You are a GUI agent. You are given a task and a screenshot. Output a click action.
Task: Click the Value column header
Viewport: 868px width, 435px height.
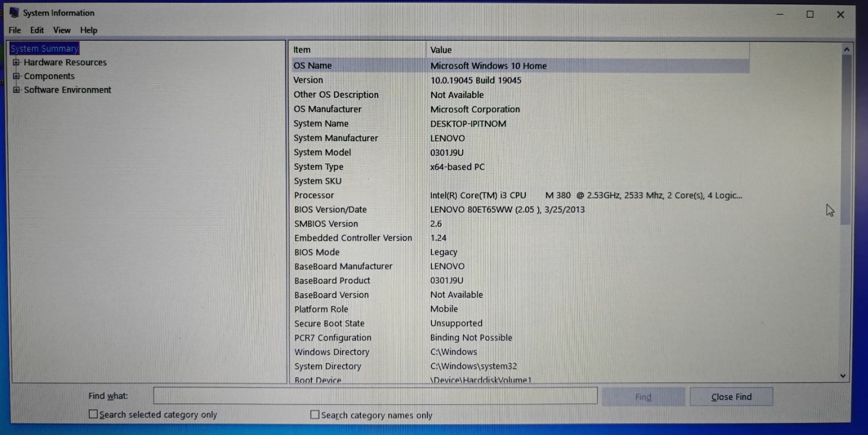tap(588, 50)
